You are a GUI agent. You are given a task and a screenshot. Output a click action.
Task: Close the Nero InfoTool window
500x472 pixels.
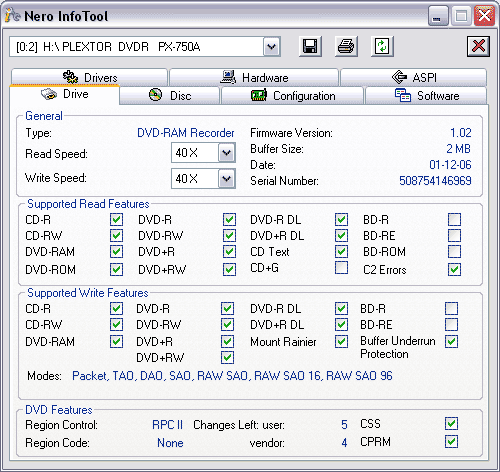484,15
